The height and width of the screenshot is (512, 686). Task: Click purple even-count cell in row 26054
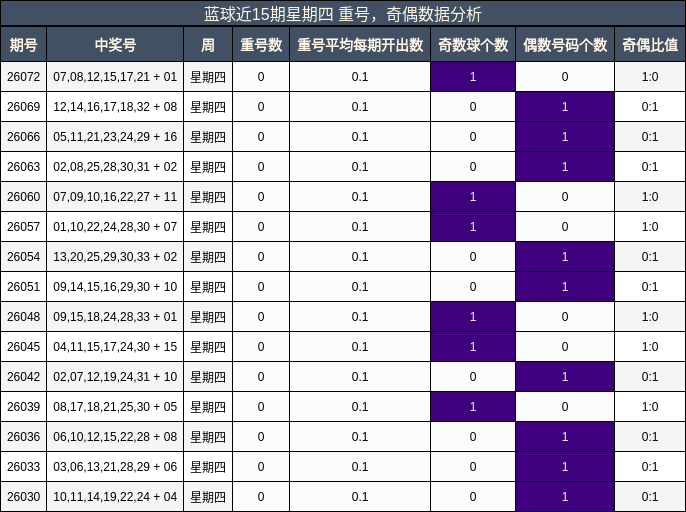pyautogui.click(x=565, y=256)
